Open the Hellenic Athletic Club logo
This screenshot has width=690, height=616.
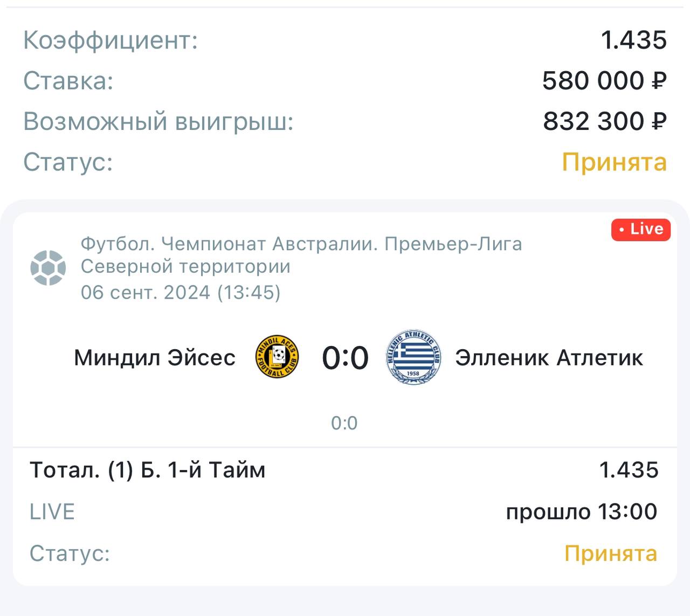[413, 357]
